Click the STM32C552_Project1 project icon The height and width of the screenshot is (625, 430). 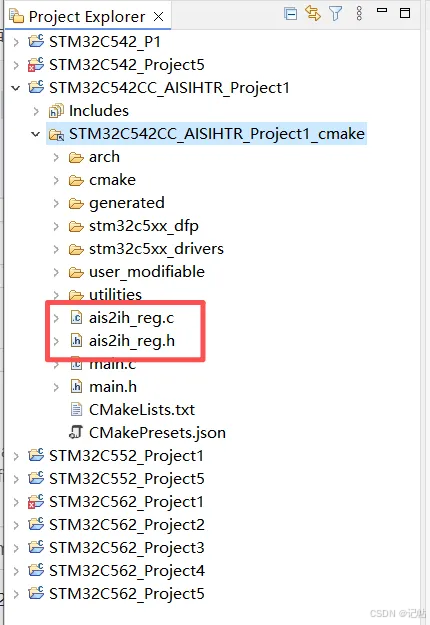(36, 455)
